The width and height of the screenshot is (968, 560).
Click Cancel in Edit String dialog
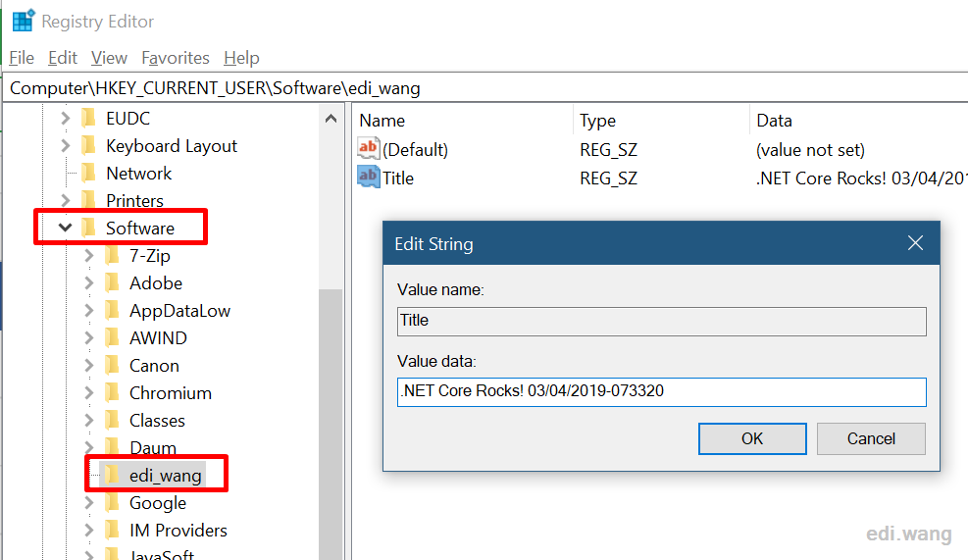pos(871,438)
